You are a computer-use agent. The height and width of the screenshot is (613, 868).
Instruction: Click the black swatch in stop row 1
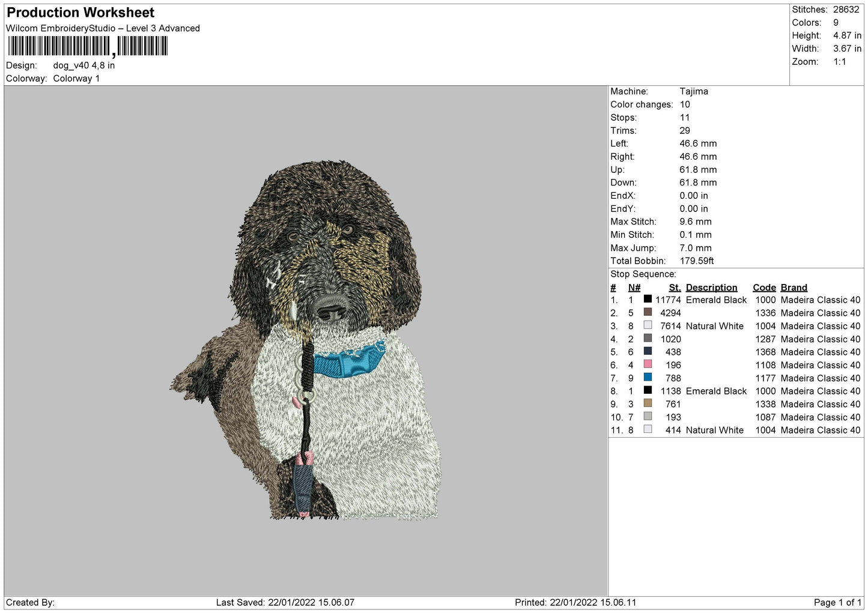click(x=648, y=299)
